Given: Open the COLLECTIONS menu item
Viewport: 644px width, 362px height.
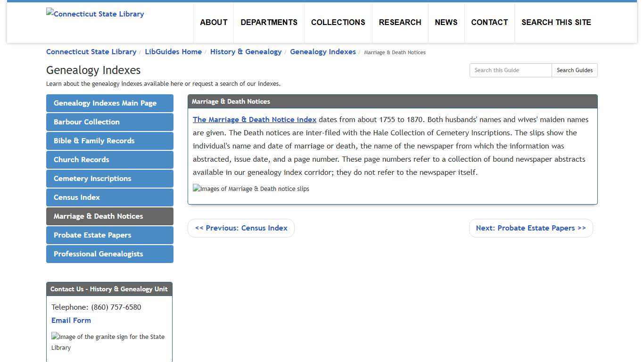Looking at the screenshot, I should (x=338, y=22).
